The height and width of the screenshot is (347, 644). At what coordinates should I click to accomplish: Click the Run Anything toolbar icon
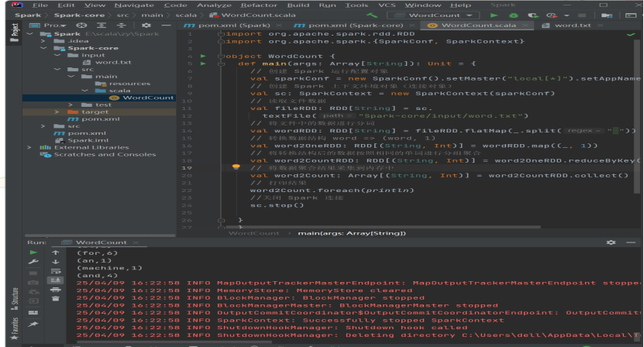(x=631, y=15)
